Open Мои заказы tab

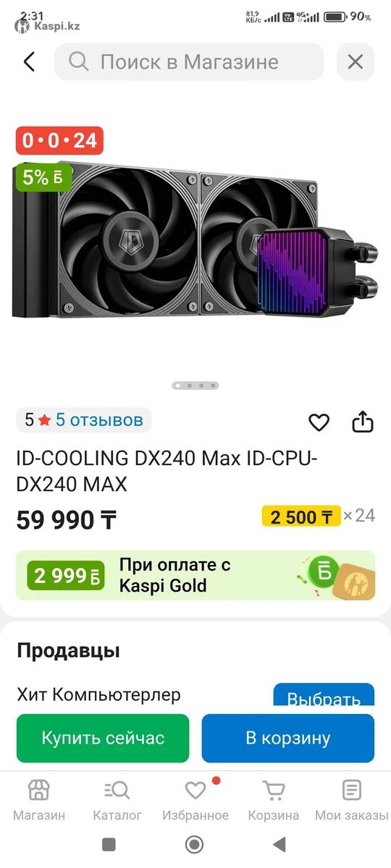(x=352, y=800)
